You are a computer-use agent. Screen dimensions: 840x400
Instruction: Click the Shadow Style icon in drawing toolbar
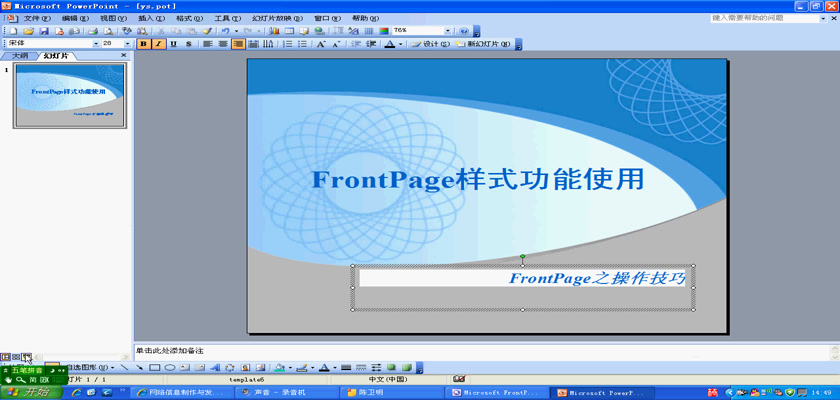click(392, 367)
